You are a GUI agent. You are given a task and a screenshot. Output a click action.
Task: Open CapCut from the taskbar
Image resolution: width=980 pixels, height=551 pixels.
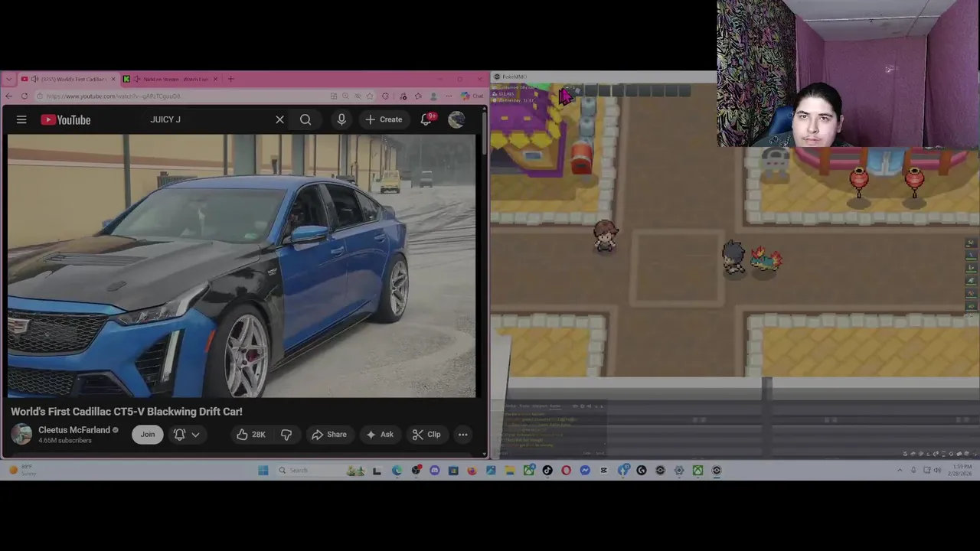[x=603, y=470]
